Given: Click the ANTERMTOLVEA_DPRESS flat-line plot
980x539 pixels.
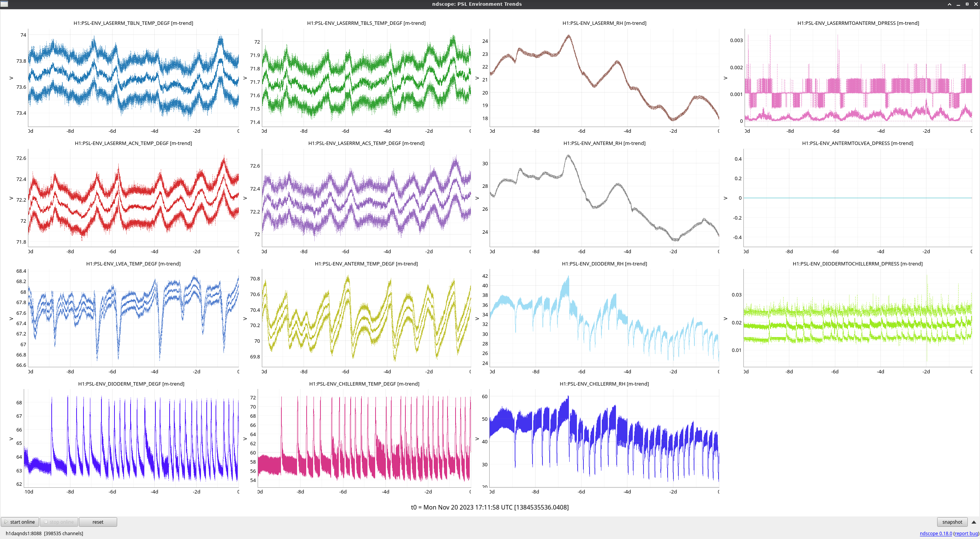Looking at the screenshot, I should (x=857, y=198).
